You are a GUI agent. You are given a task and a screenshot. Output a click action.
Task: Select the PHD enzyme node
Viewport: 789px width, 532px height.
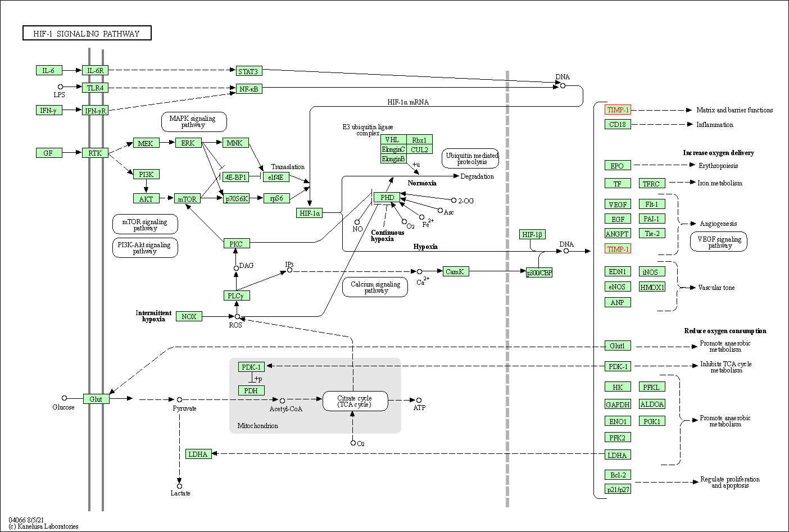pyautogui.click(x=387, y=197)
